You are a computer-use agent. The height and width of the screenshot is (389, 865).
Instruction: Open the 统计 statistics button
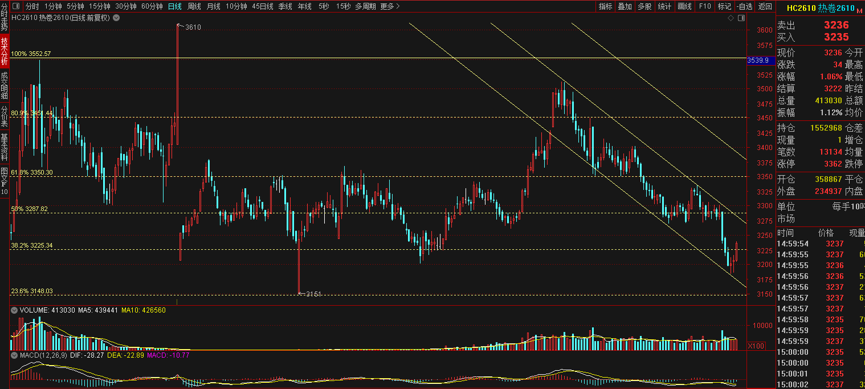point(665,7)
